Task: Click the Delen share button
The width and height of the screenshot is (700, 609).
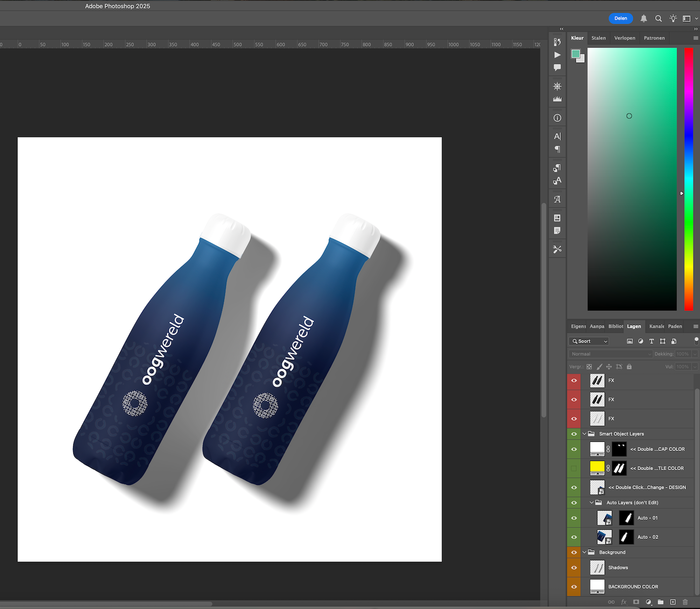Action: 621,19
